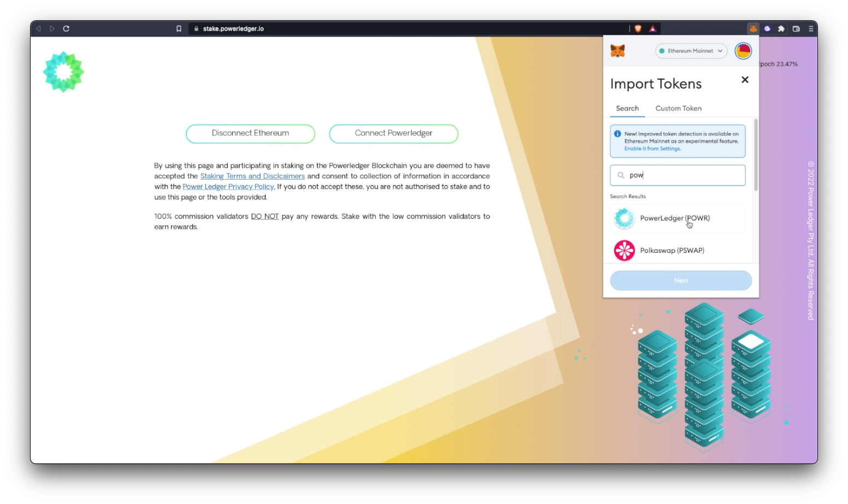The width and height of the screenshot is (848, 504).
Task: Select the Search tab in Import Tokens
Action: point(627,108)
